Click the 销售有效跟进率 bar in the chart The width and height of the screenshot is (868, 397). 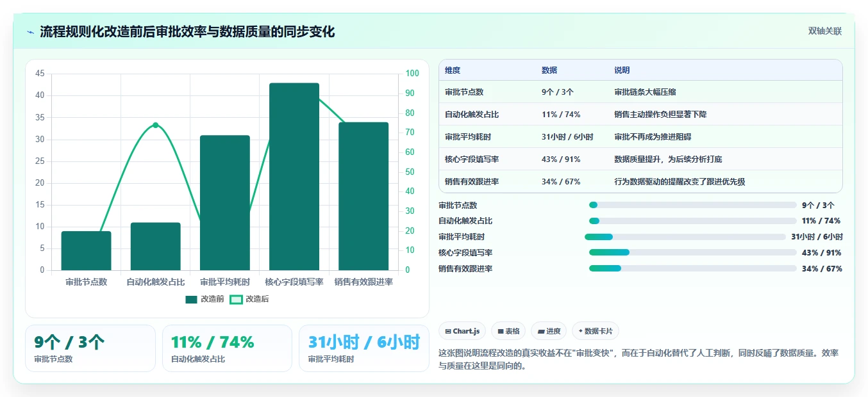363,196
